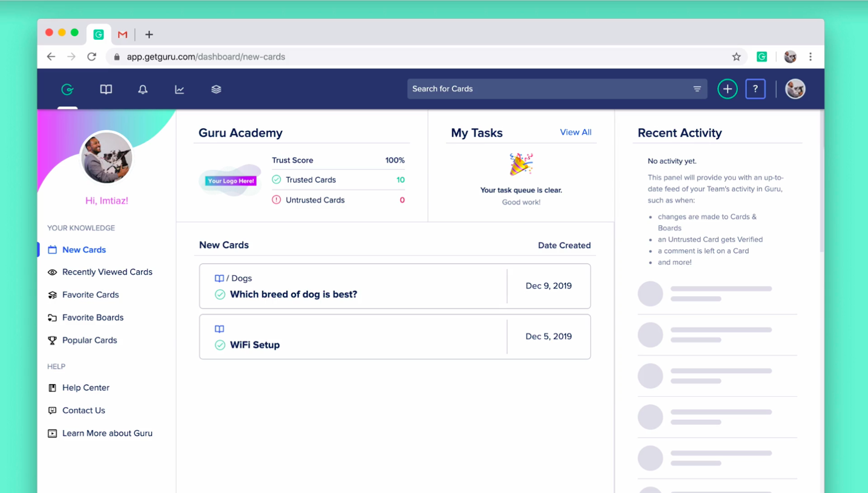Click the profile photo in sidebar
The image size is (868, 493).
tap(107, 158)
